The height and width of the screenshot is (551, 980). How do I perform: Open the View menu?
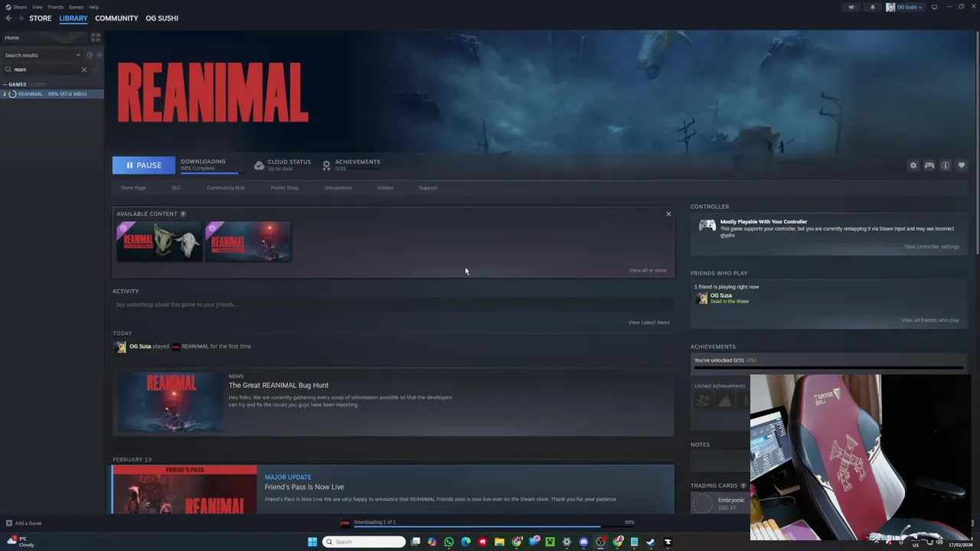pyautogui.click(x=37, y=7)
